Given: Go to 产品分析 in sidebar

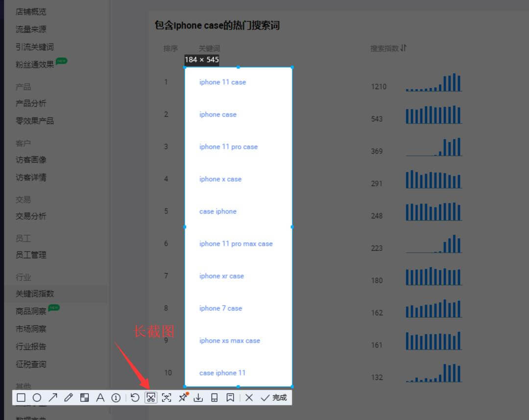Looking at the screenshot, I should point(31,103).
